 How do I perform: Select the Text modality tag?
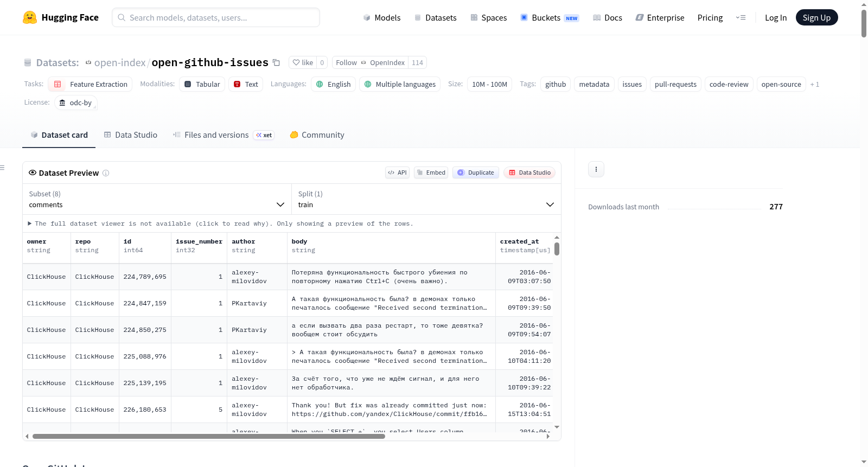pos(246,84)
